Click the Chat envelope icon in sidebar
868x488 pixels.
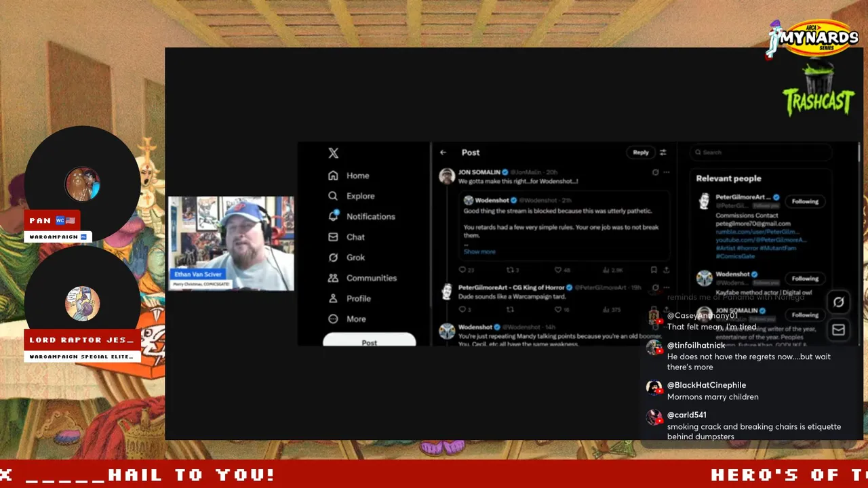[x=333, y=237]
